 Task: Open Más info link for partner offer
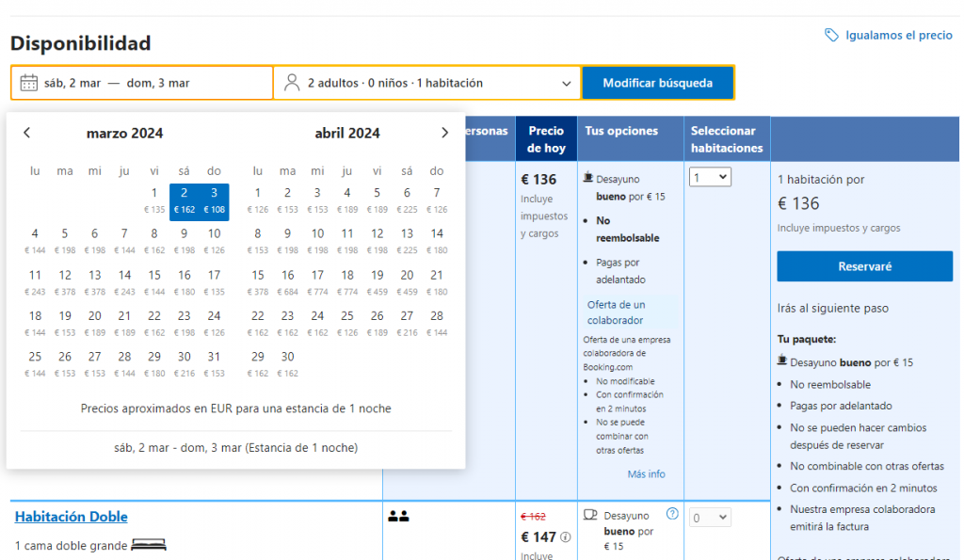(x=646, y=473)
